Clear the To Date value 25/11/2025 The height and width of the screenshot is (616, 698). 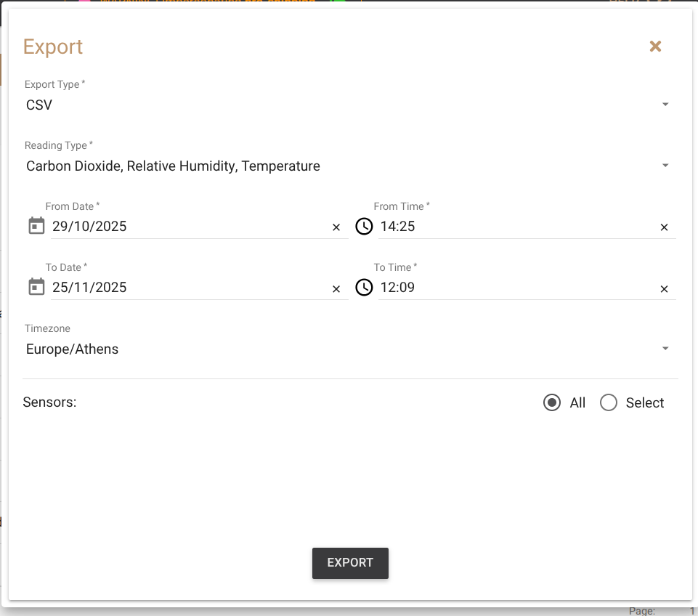[x=336, y=288]
